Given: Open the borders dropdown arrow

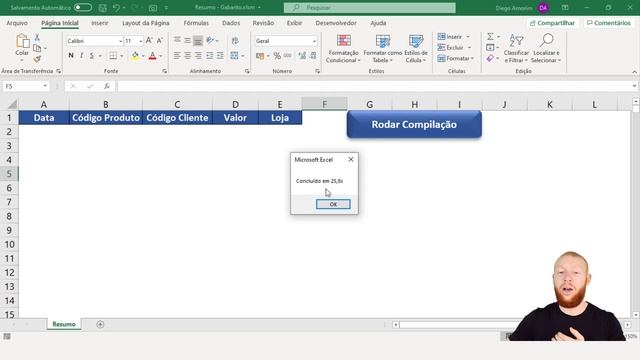Looking at the screenshot, I should (122, 56).
